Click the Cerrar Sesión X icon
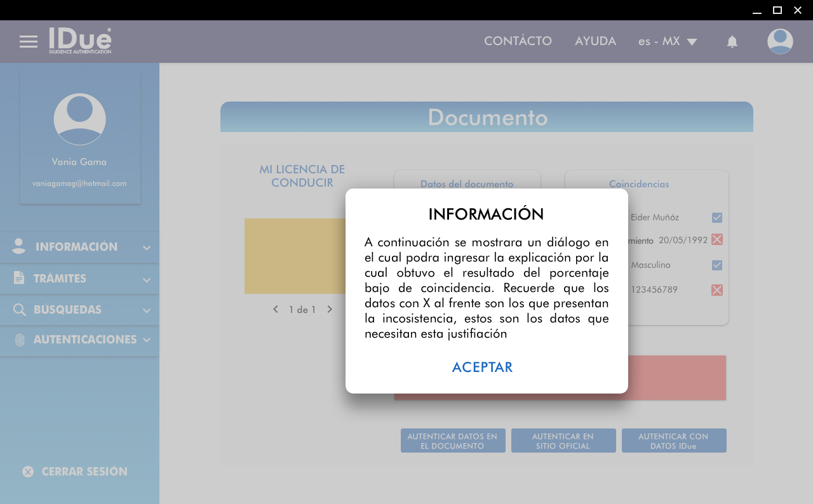Image resolution: width=813 pixels, height=504 pixels. [x=28, y=472]
